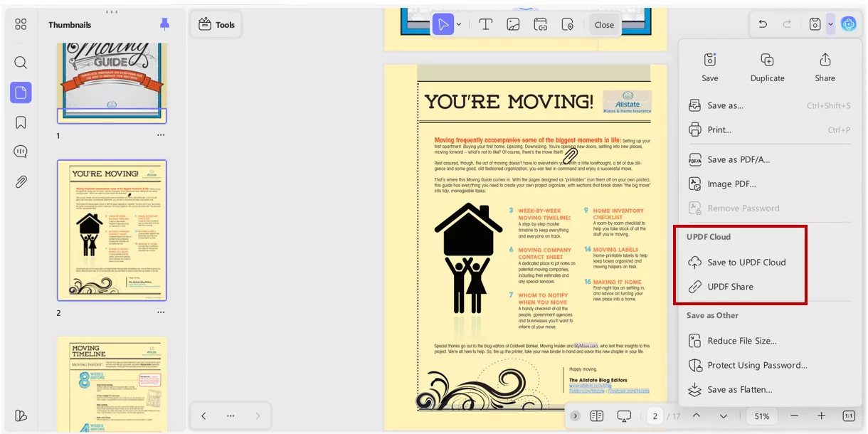Open the Tools menu button
This screenshot has height=434, width=868.
pyautogui.click(x=217, y=24)
